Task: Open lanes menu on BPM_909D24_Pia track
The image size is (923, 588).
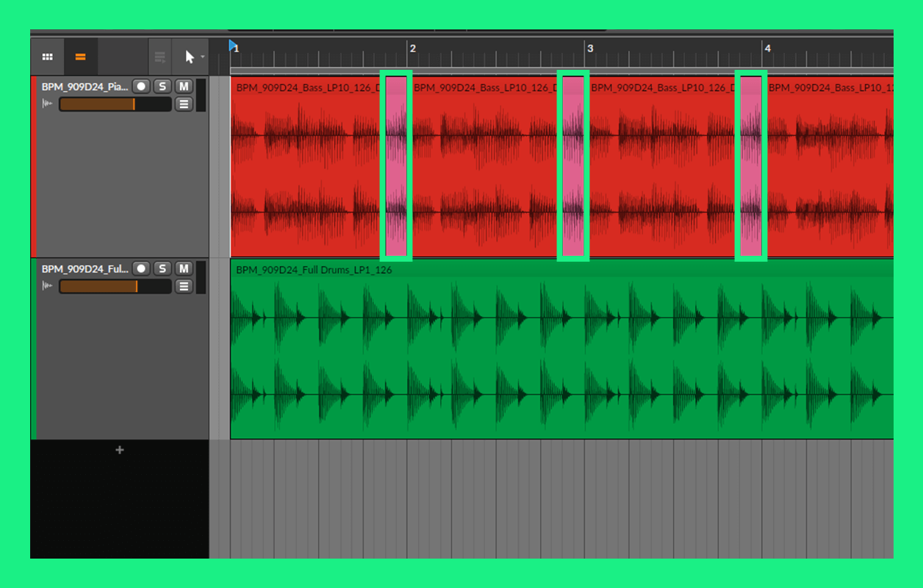Action: click(x=184, y=104)
